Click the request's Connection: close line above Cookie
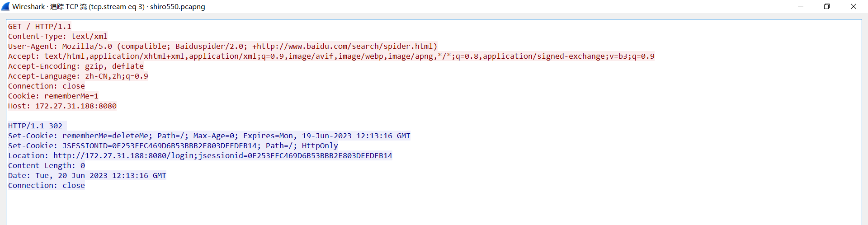The height and width of the screenshot is (225, 868). coord(46,86)
